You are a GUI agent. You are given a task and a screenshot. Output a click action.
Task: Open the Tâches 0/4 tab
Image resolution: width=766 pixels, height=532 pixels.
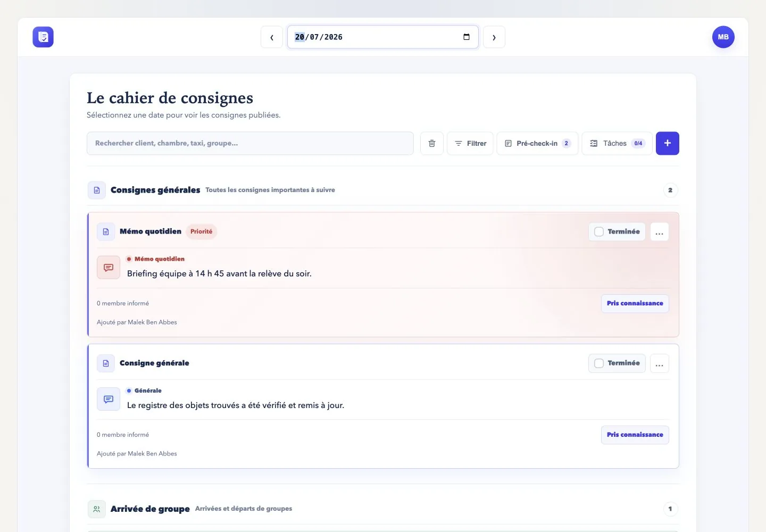617,144
